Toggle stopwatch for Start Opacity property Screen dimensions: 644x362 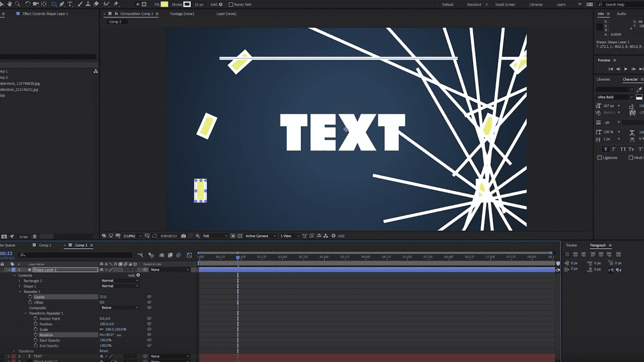pyautogui.click(x=35, y=340)
